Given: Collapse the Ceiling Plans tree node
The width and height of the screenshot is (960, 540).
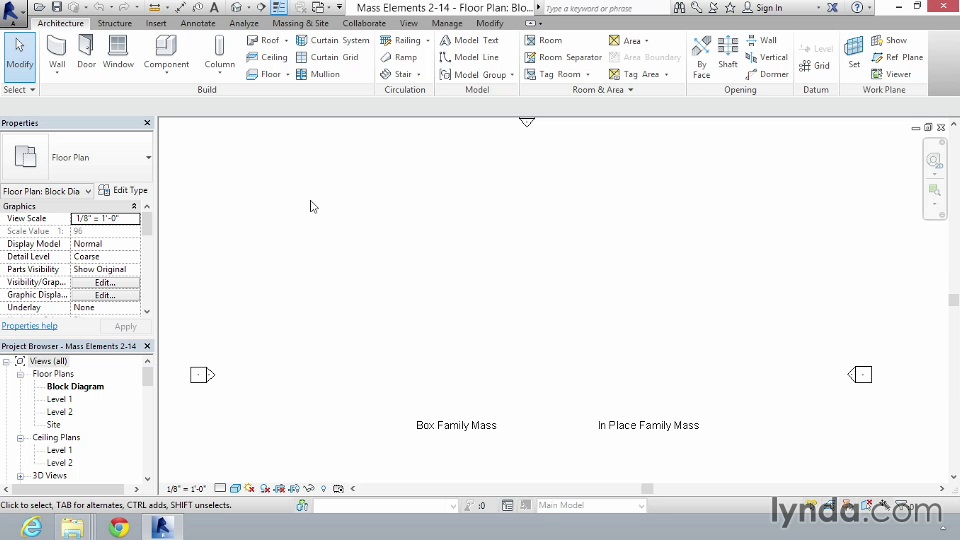Looking at the screenshot, I should coord(21,438).
